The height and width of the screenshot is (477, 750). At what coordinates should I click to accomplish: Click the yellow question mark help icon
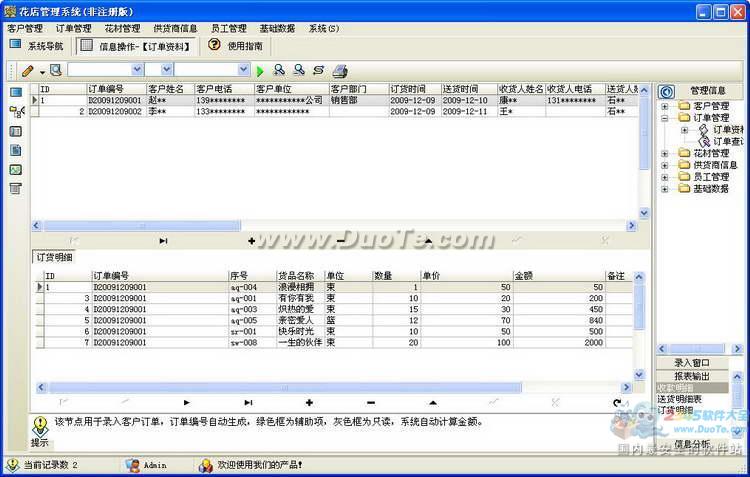[214, 44]
